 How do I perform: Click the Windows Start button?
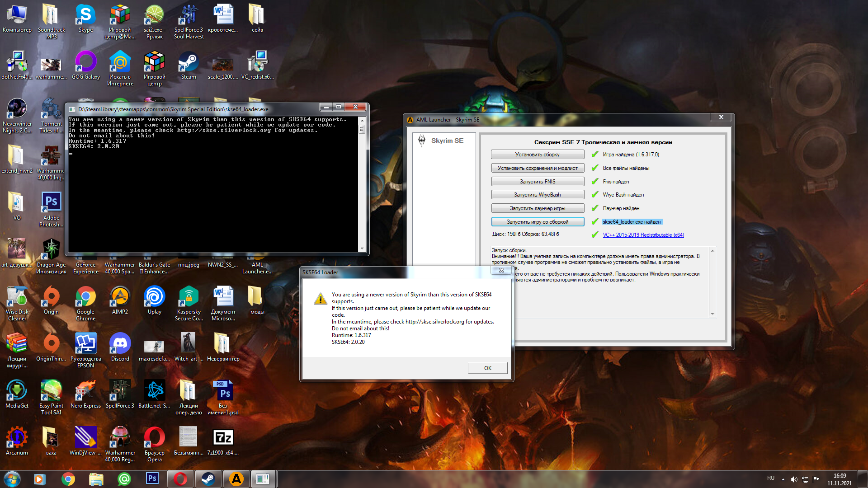pyautogui.click(x=12, y=479)
